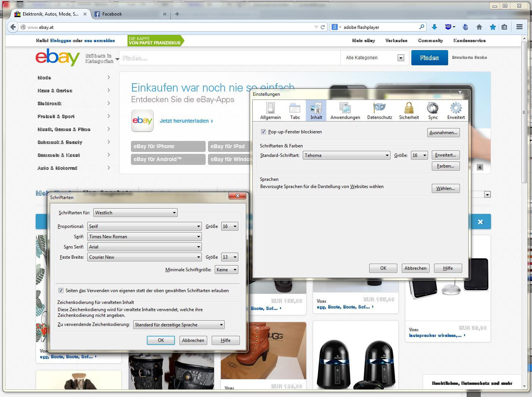Viewport: 532px width, 397px height.
Task: Toggle allowing pages to use own fonts
Action: coord(61,291)
